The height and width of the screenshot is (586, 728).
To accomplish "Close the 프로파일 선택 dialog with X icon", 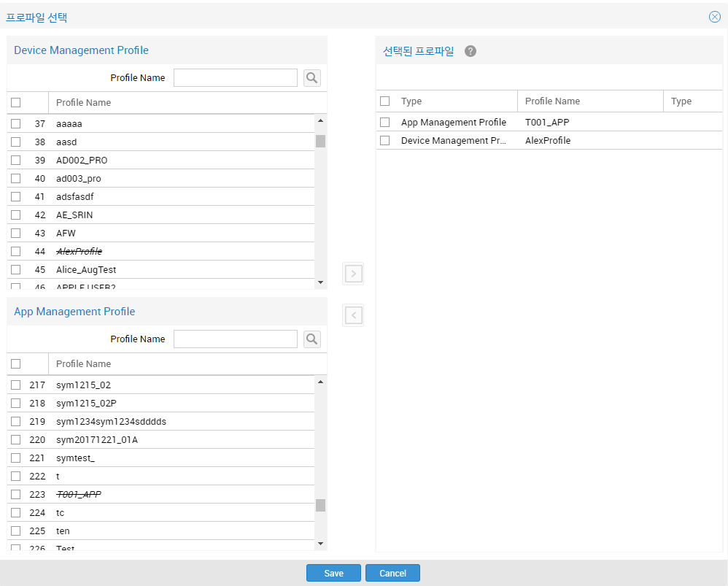I will coord(714,17).
